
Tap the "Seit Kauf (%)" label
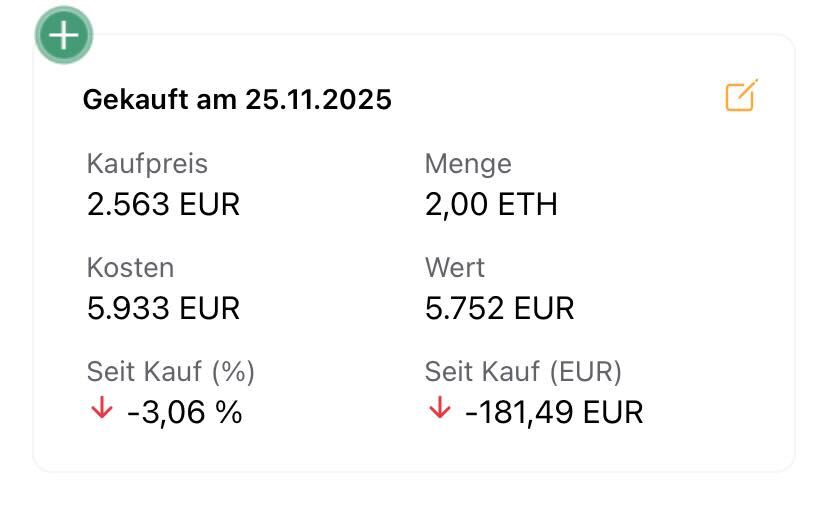coord(171,372)
